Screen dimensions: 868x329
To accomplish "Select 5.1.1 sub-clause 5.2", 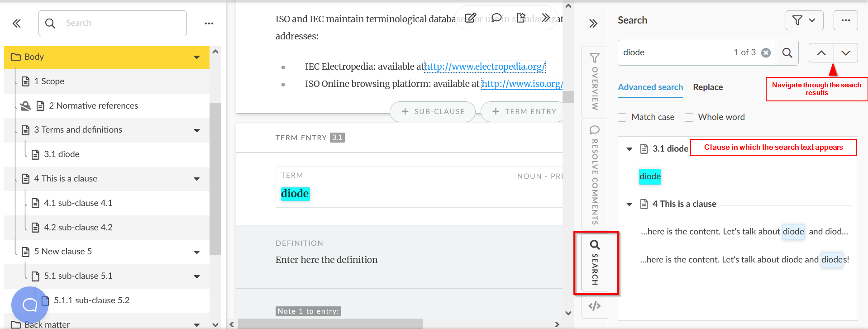I will click(x=91, y=300).
